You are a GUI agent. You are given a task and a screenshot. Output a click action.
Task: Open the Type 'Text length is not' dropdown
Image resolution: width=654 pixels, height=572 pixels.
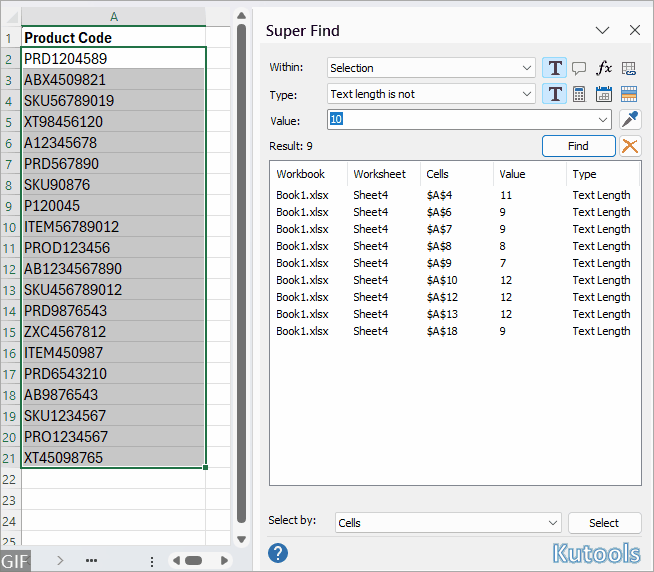coord(431,94)
